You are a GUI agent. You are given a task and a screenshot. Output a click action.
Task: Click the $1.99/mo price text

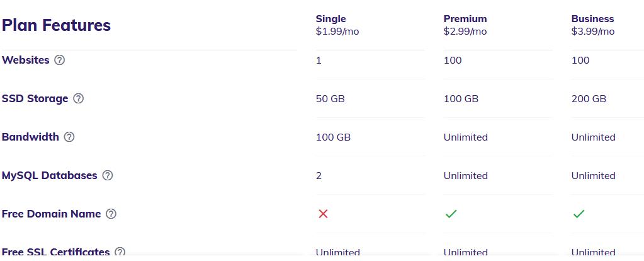coord(337,32)
